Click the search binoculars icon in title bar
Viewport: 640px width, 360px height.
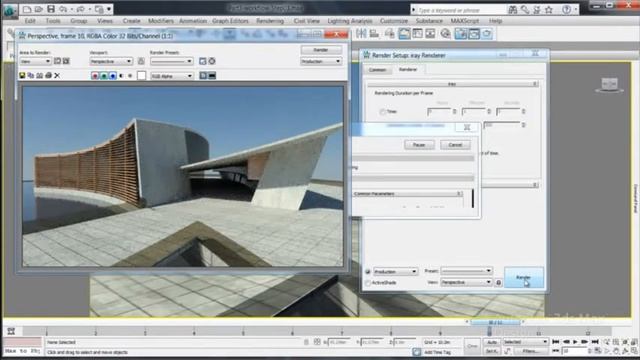pyautogui.click(x=513, y=9)
